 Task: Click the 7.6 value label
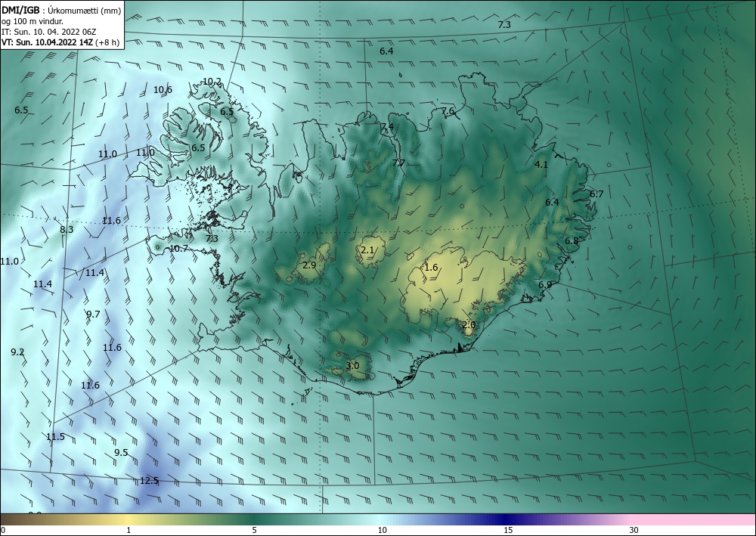click(448, 111)
